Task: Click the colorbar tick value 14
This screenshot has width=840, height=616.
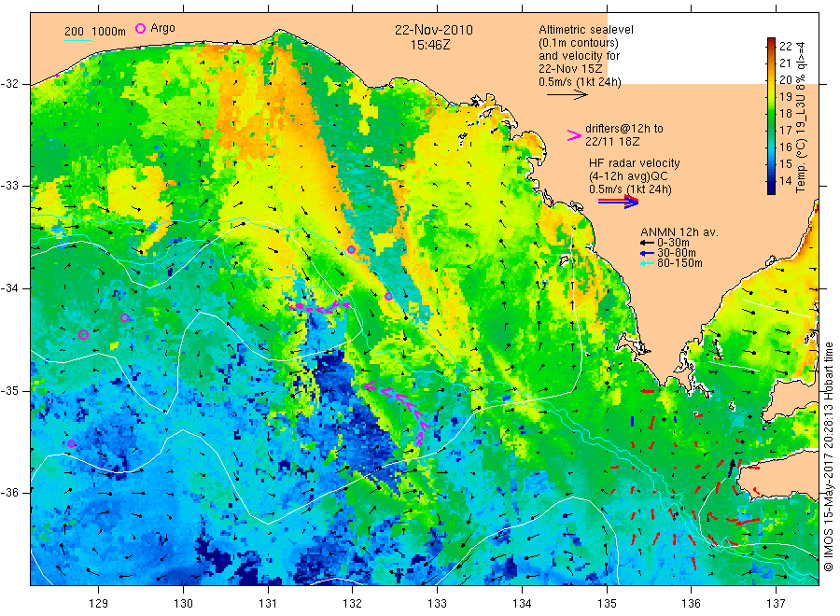Action: [785, 181]
